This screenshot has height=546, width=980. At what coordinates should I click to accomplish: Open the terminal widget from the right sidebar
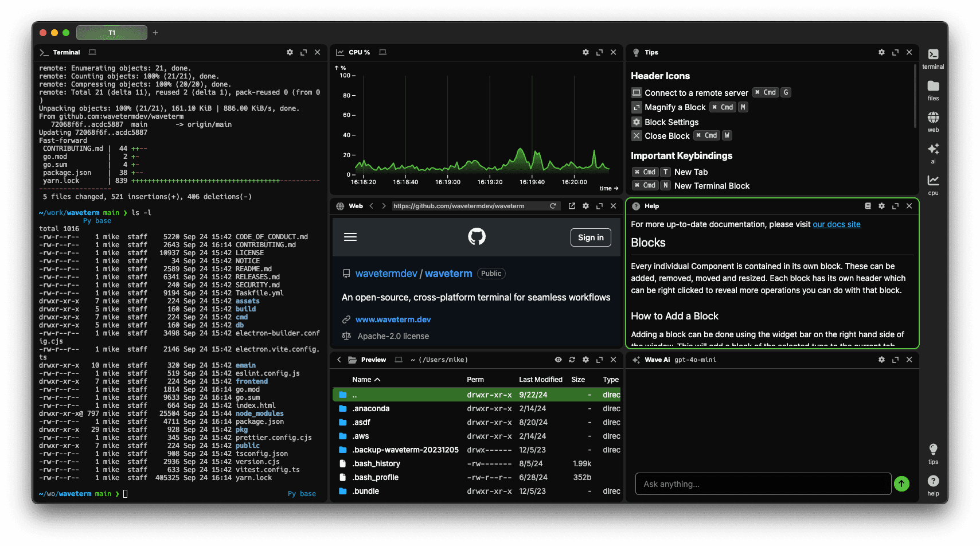click(x=933, y=57)
